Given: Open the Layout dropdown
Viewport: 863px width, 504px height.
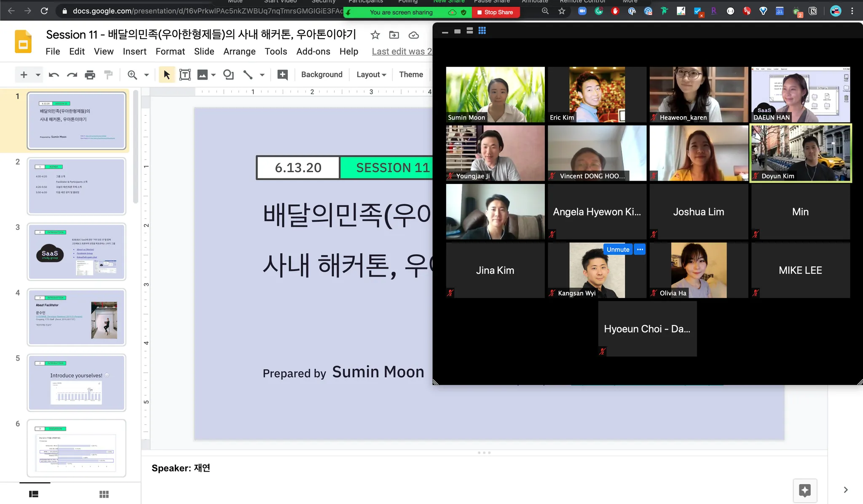Looking at the screenshot, I should (371, 75).
